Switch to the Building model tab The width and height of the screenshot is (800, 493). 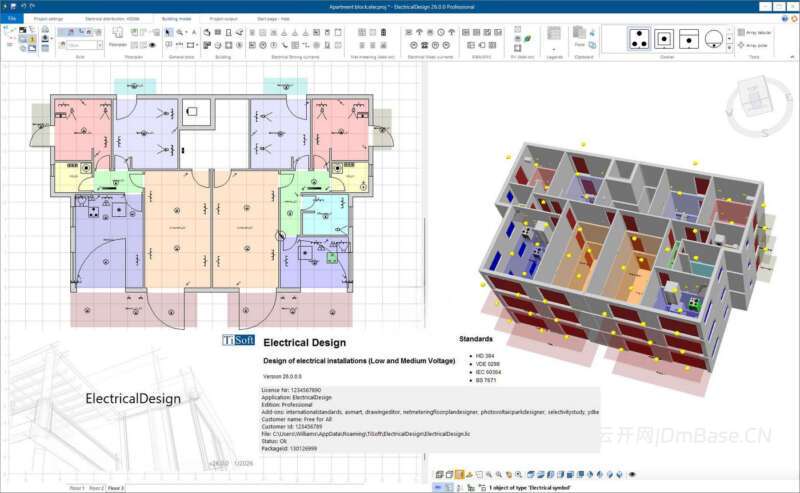[x=176, y=19]
